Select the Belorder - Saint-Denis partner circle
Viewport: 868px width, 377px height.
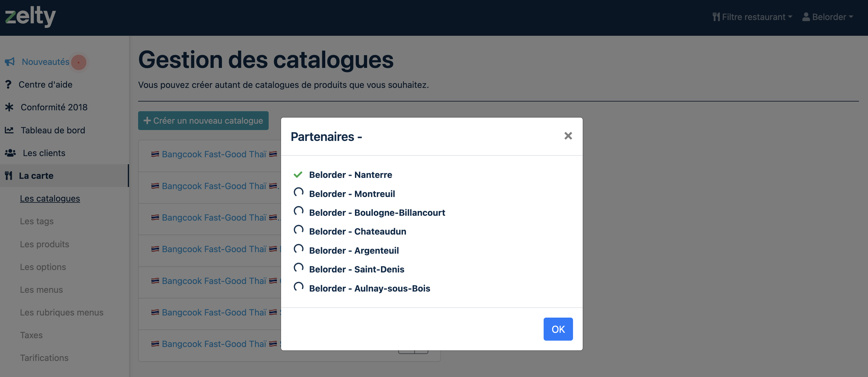299,268
